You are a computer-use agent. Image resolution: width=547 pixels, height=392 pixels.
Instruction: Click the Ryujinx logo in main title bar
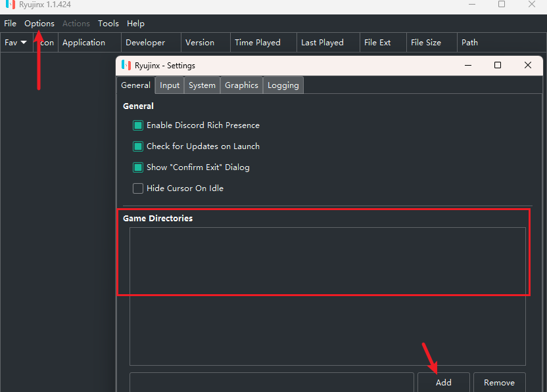tap(11, 4)
